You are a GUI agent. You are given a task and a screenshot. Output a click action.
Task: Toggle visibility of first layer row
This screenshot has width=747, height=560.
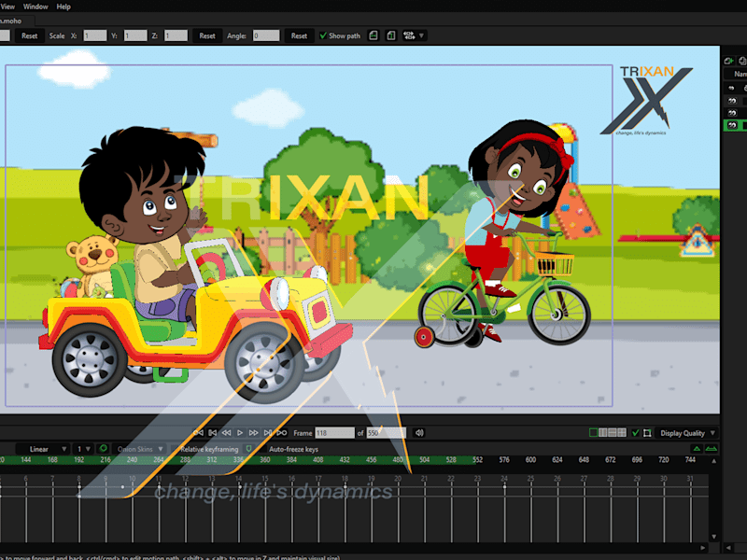tap(732, 101)
